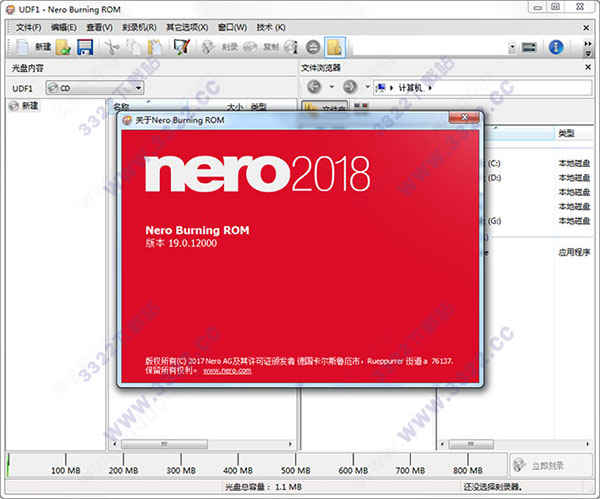Expand the recorder selection dropdown arrow
The image size is (600, 499).
pyautogui.click(x=512, y=48)
